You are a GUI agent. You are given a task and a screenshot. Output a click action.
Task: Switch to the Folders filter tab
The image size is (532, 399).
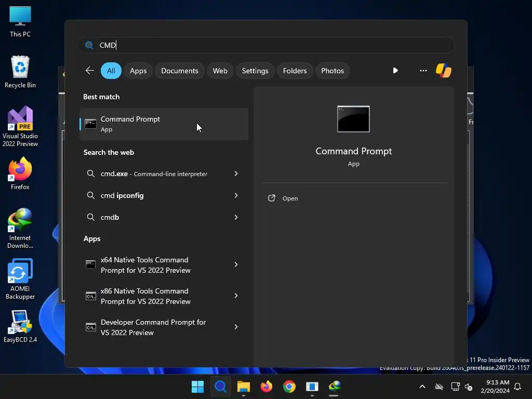[x=295, y=71]
